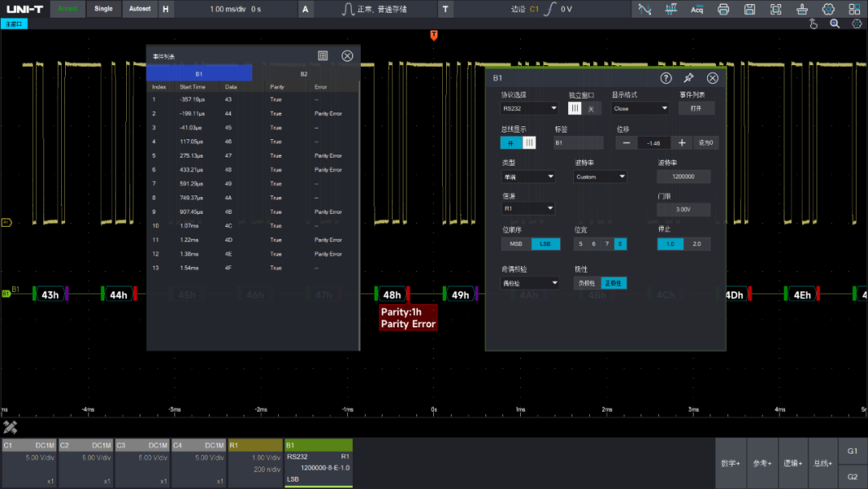The image size is (868, 489).
Task: Add a bus (总线+)
Action: coord(823,463)
